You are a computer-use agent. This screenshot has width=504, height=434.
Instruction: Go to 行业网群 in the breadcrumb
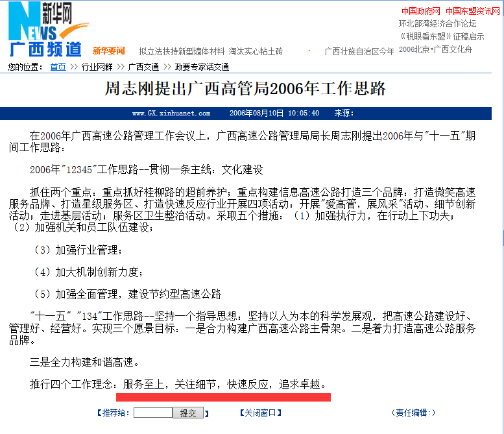(97, 67)
